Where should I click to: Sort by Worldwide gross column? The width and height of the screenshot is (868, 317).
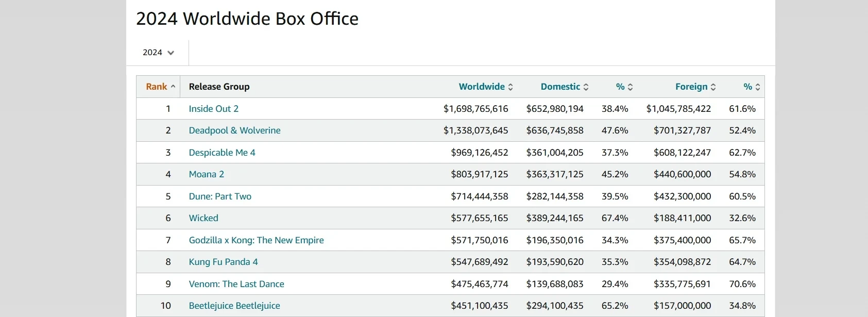point(510,87)
